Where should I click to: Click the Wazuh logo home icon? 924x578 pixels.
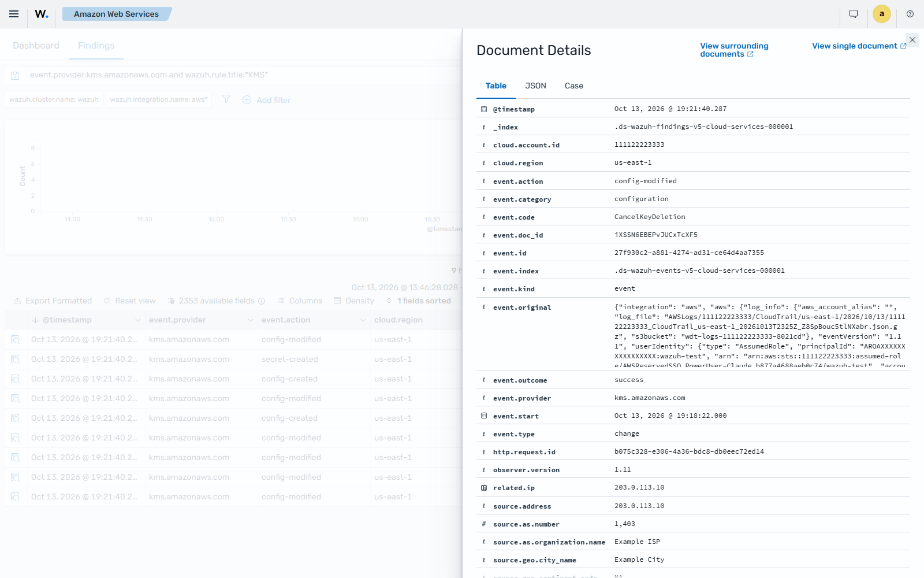tap(42, 14)
